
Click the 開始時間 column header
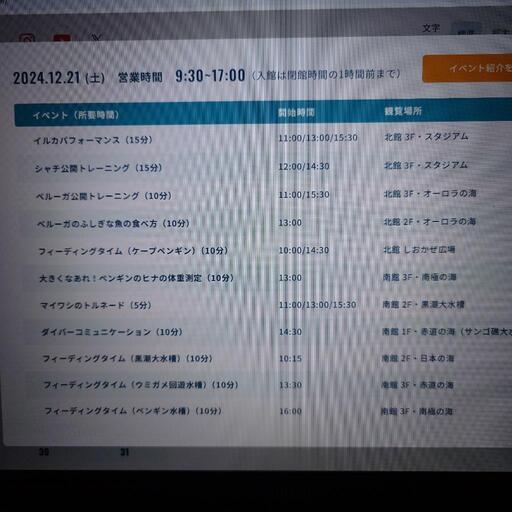tap(296, 112)
